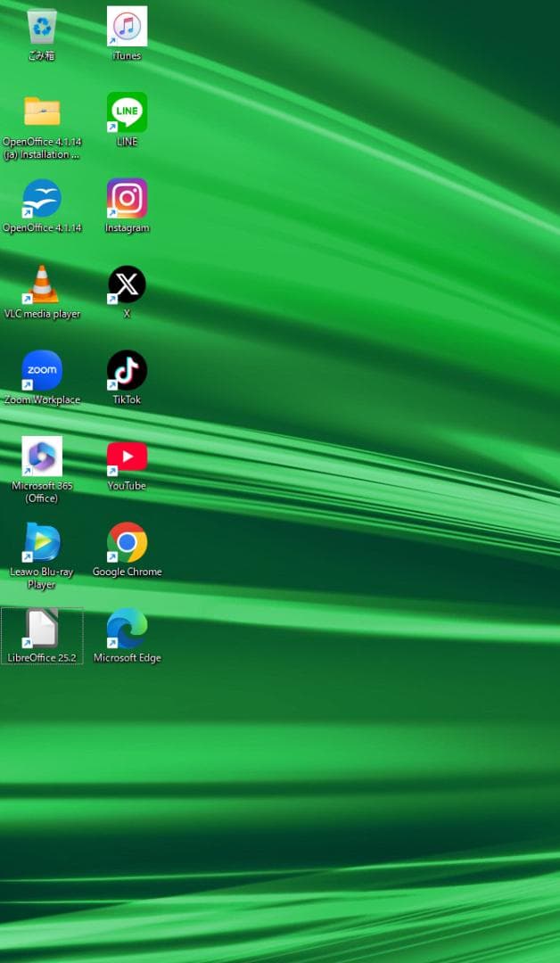Screen dimensions: 560x963
Task: Click the TikTok shortcut icon
Action: (x=127, y=370)
